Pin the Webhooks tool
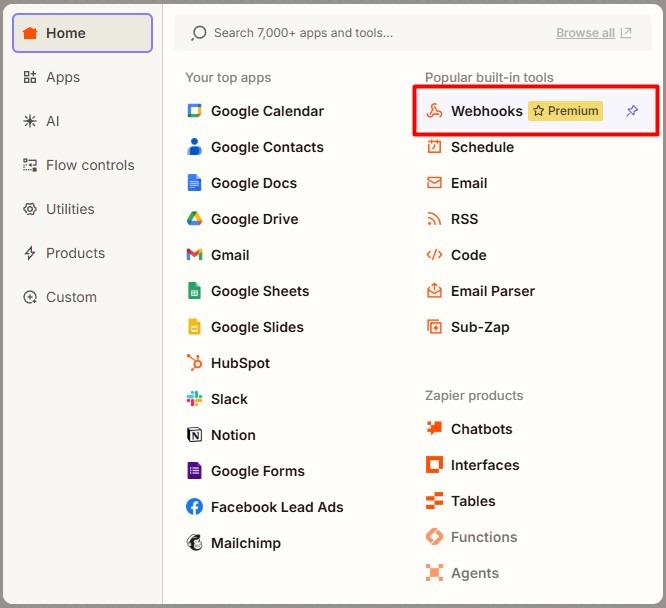Screen dimensions: 666x608 (632, 111)
